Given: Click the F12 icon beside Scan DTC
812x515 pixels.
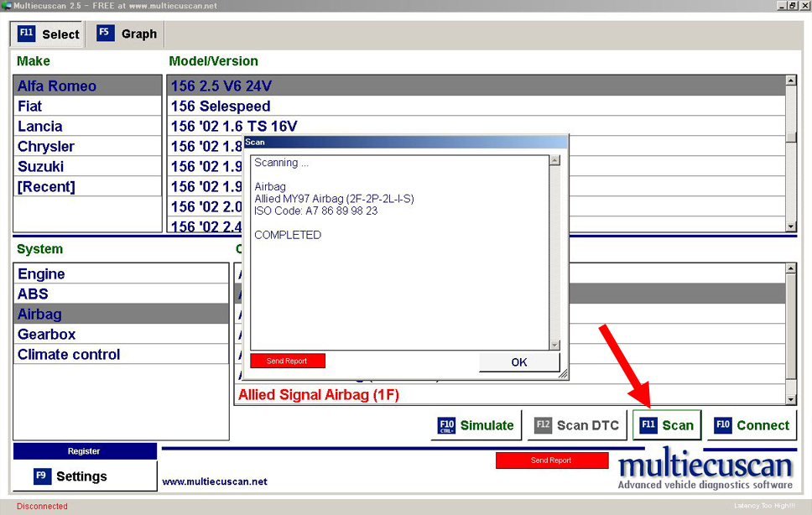Looking at the screenshot, I should [x=544, y=425].
